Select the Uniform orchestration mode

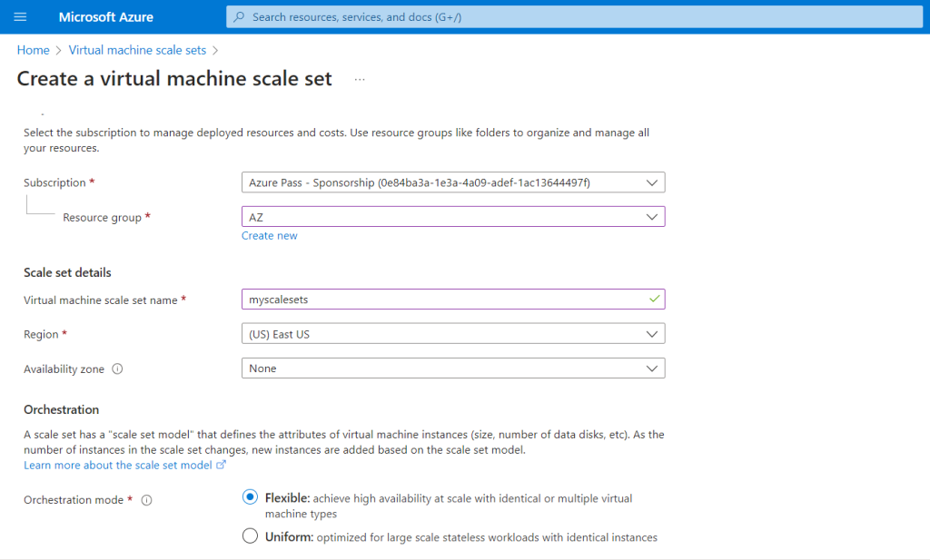[251, 536]
